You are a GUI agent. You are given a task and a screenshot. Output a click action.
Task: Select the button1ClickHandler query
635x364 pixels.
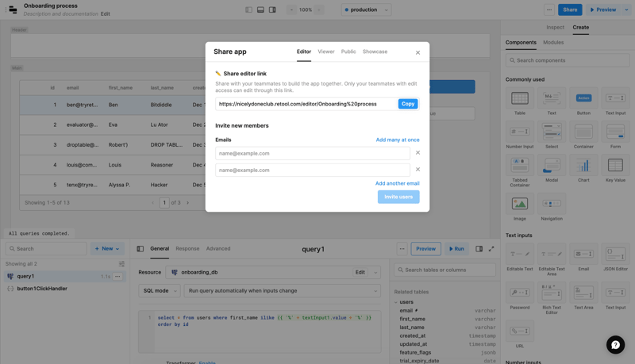42,289
